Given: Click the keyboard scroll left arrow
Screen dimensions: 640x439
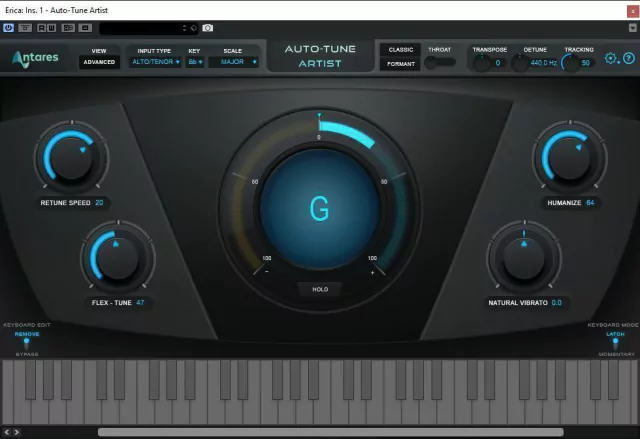Looking at the screenshot, I should tap(7, 432).
